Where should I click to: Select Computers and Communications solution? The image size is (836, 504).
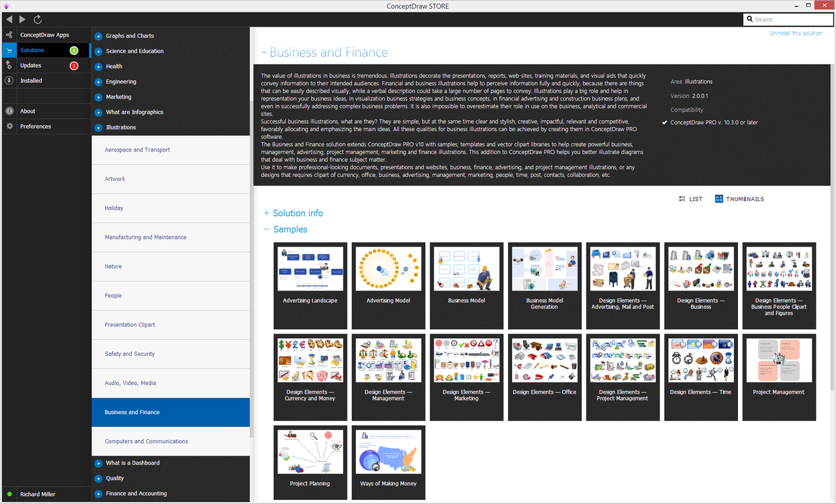coord(170,441)
